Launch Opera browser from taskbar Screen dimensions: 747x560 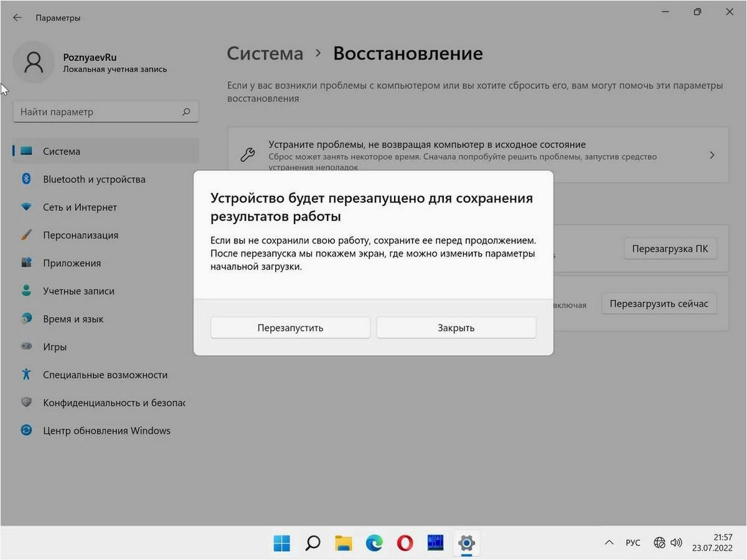point(405,543)
